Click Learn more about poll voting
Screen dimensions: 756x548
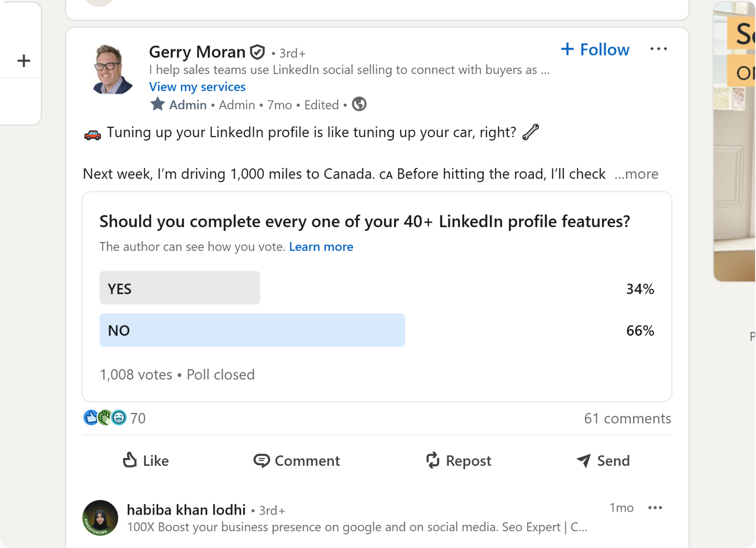321,247
